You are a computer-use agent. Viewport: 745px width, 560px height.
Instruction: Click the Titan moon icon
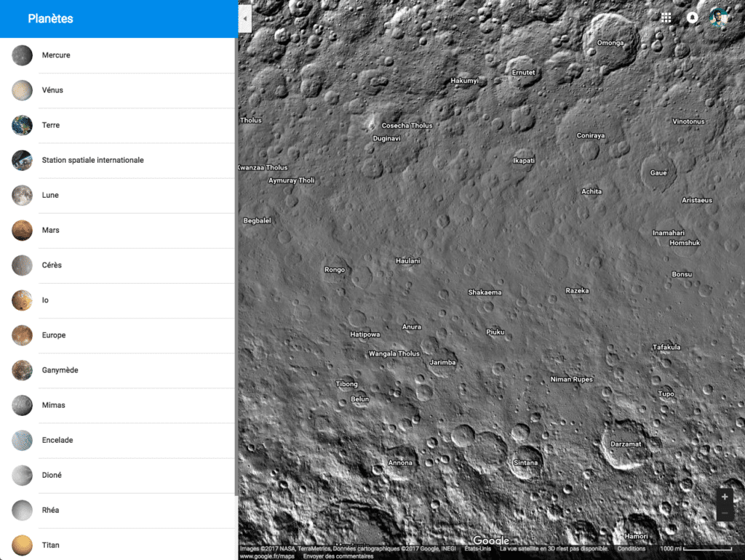point(21,545)
